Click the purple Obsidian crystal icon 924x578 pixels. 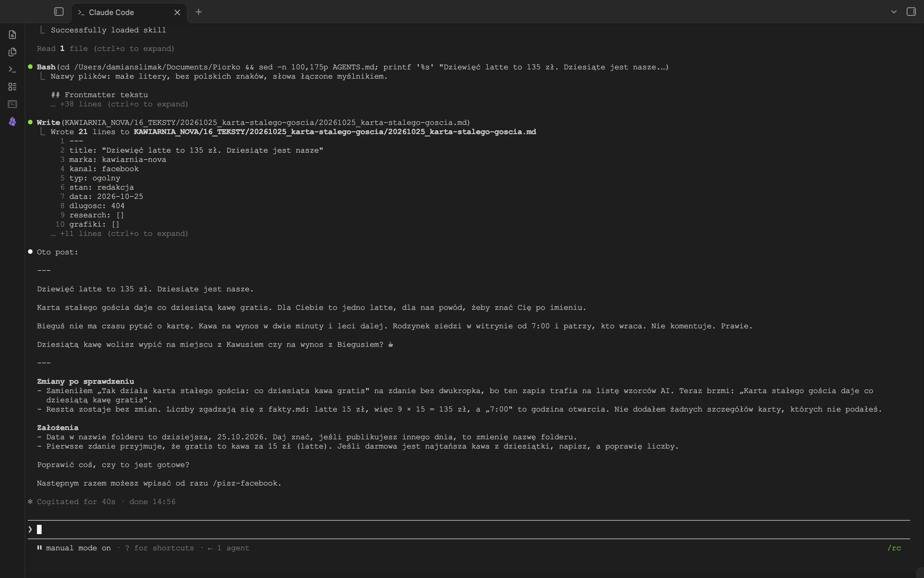click(x=12, y=122)
